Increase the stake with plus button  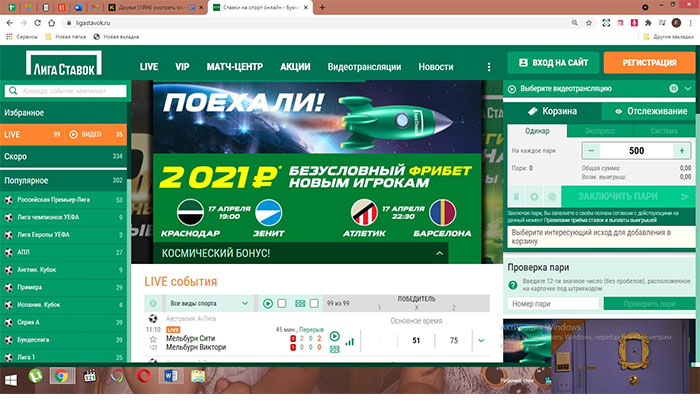(682, 151)
